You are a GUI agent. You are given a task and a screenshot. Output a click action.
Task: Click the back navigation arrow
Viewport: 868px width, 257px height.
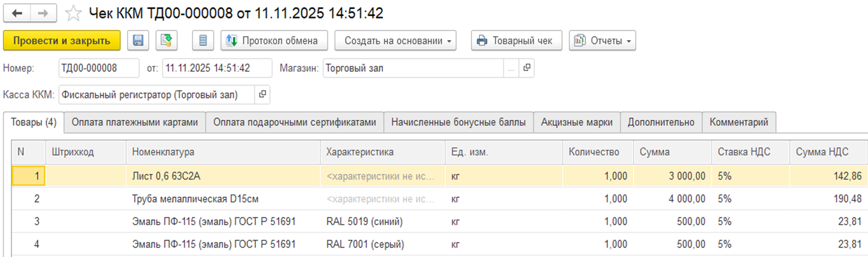[x=17, y=13]
